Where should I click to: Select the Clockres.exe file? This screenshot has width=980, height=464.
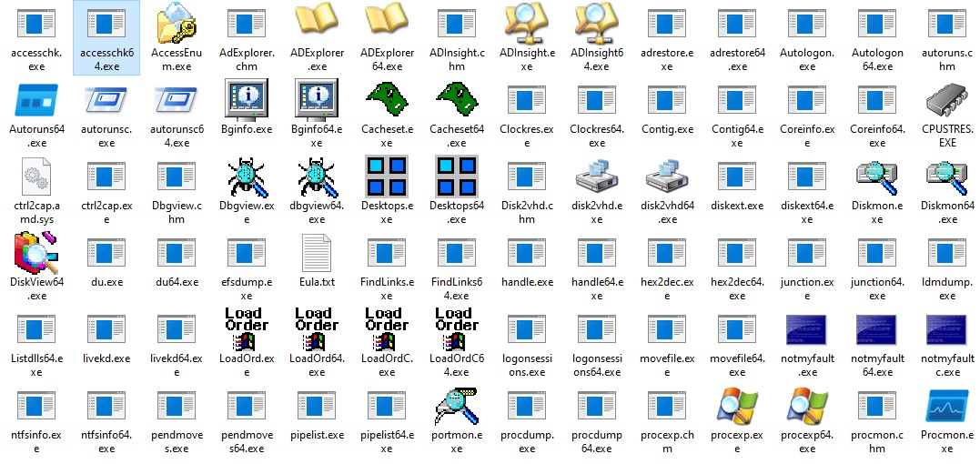click(x=527, y=115)
